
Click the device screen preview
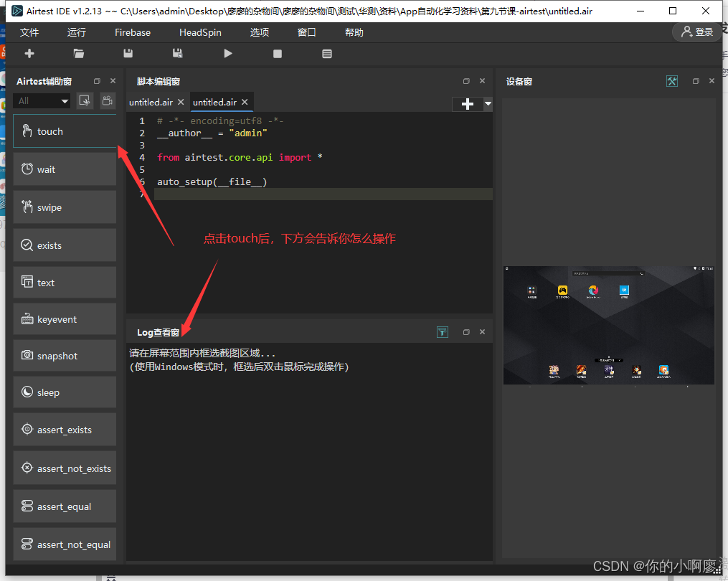(x=609, y=325)
